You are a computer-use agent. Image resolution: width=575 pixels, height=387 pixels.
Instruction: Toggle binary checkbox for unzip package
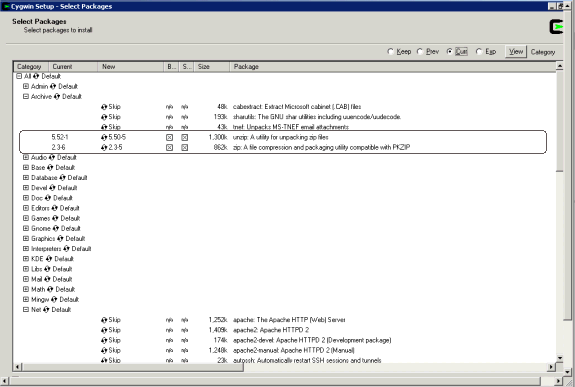(169, 138)
